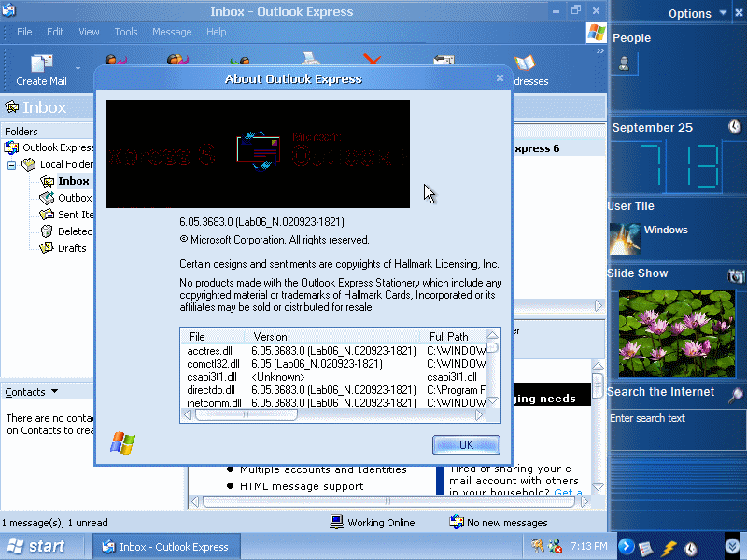This screenshot has width=747, height=560.
Task: Click the file list horizontal scrollbar thumb
Action: pos(246,415)
